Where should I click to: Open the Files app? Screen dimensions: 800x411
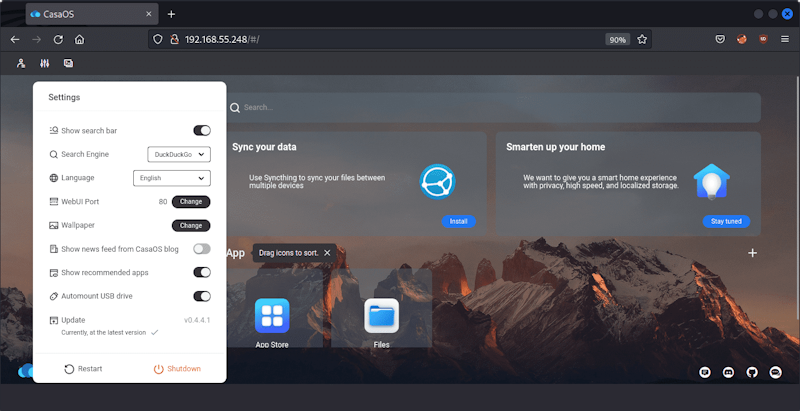[x=381, y=316]
